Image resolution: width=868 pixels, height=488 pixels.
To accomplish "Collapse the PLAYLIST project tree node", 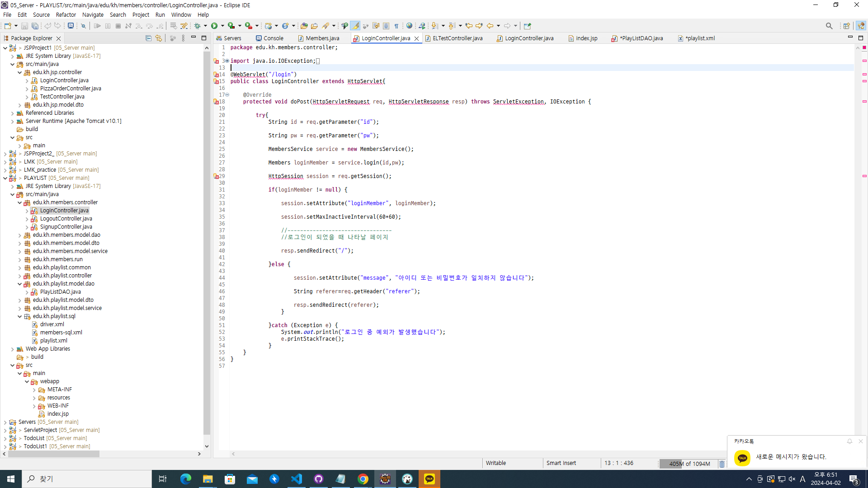I will tap(5, 178).
